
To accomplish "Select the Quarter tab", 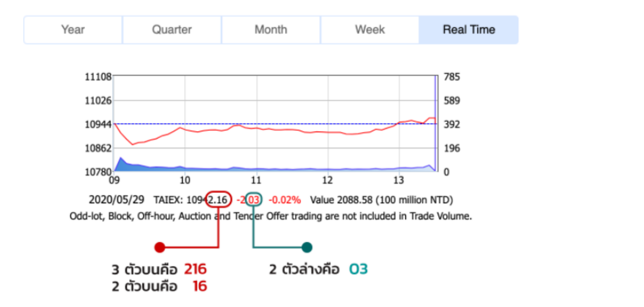I will [172, 30].
